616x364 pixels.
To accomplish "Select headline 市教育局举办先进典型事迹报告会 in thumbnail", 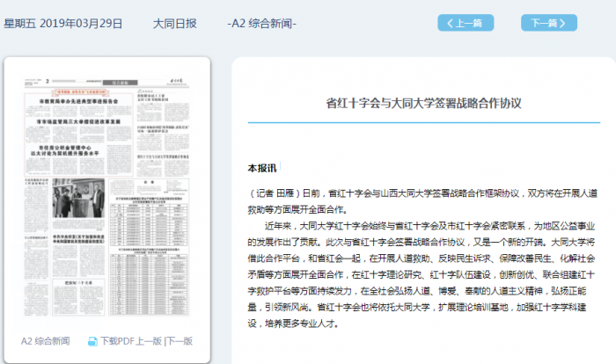I will [x=78, y=101].
